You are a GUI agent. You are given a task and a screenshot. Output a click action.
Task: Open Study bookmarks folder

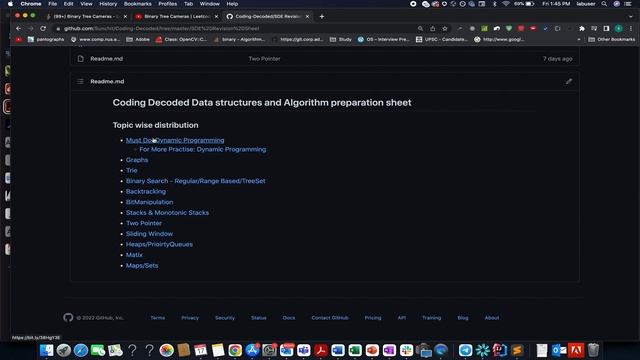(x=340, y=40)
